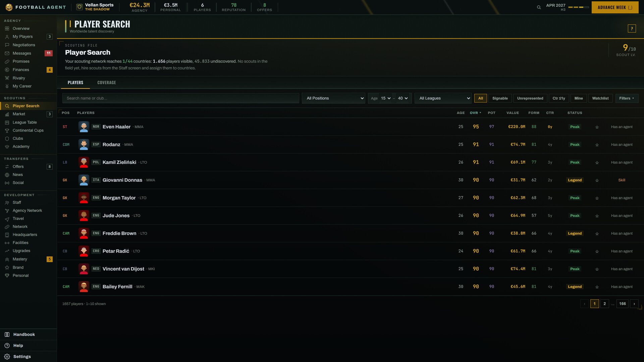Open the Handbook icon in sidebar

coord(7,335)
